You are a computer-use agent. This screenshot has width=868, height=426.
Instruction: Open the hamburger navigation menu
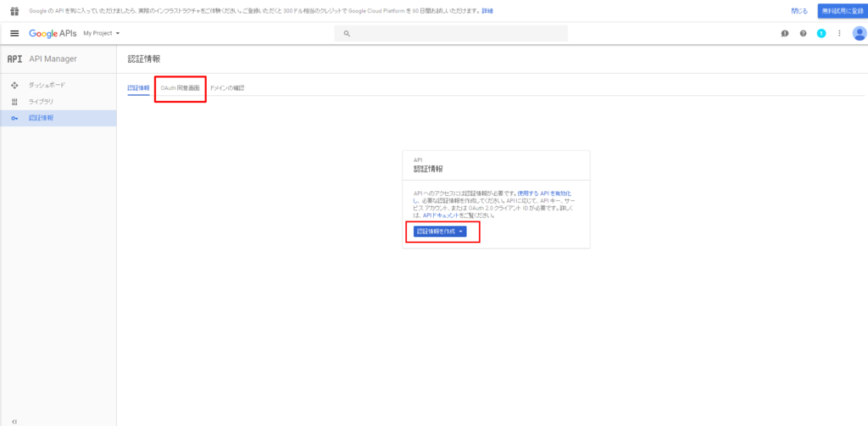pyautogui.click(x=15, y=33)
